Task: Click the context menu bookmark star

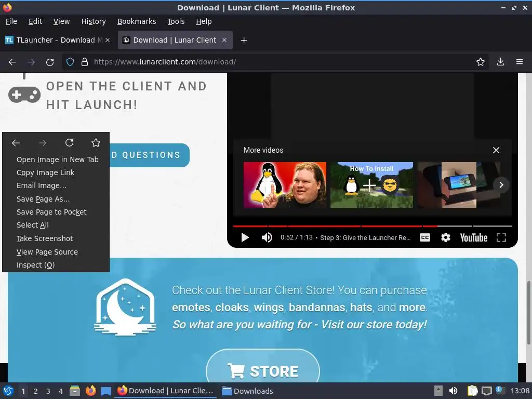Action: click(x=96, y=143)
